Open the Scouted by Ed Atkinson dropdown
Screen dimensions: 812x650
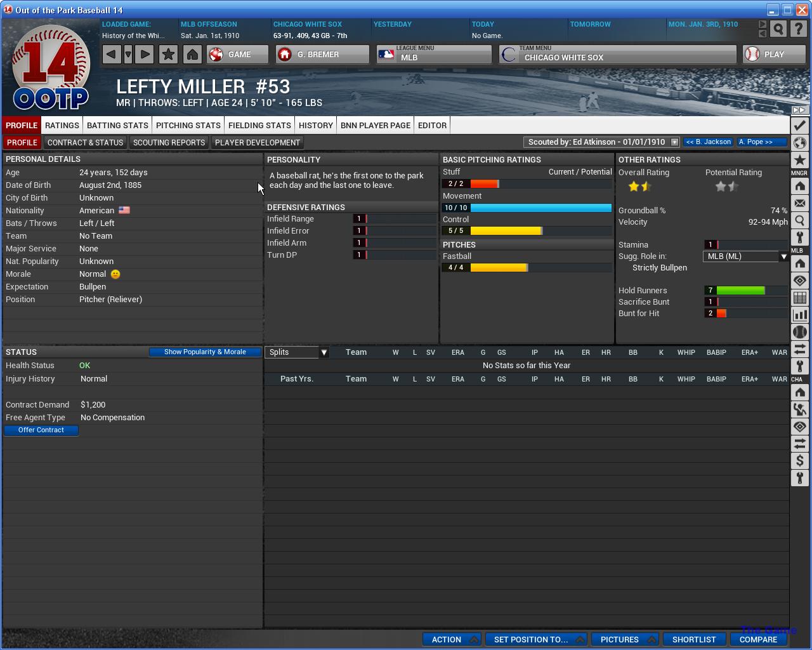coord(674,142)
